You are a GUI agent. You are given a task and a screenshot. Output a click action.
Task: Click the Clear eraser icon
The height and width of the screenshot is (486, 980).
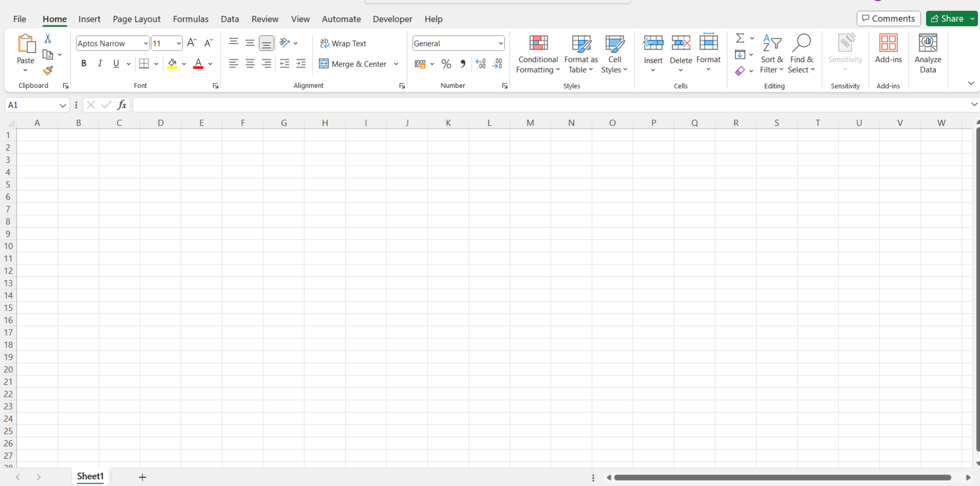pos(740,71)
